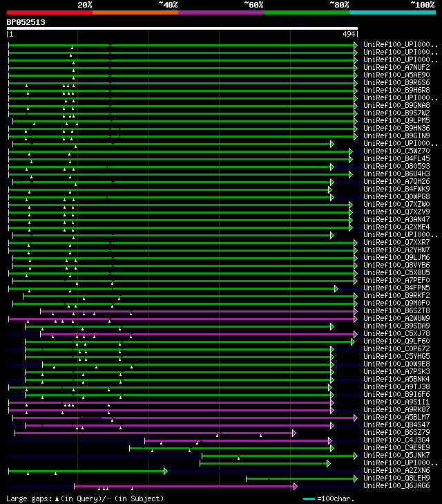The width and height of the screenshot is (442, 504).
Task: Select the UniRef100_C0P672 label
Action: [396, 348]
